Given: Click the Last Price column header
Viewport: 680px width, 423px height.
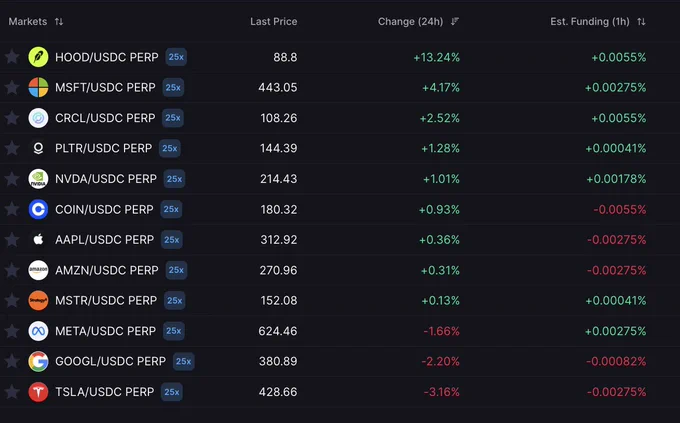Looking at the screenshot, I should [274, 21].
